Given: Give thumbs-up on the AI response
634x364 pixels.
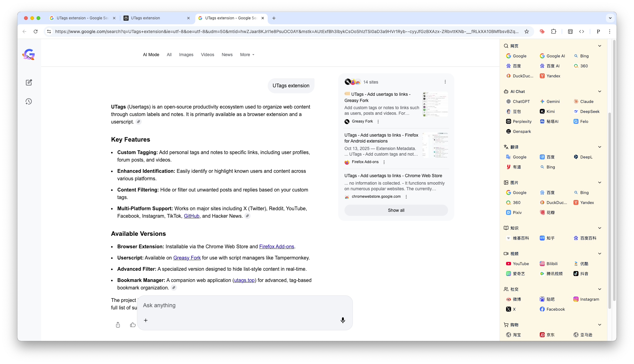Looking at the screenshot, I should (x=133, y=325).
